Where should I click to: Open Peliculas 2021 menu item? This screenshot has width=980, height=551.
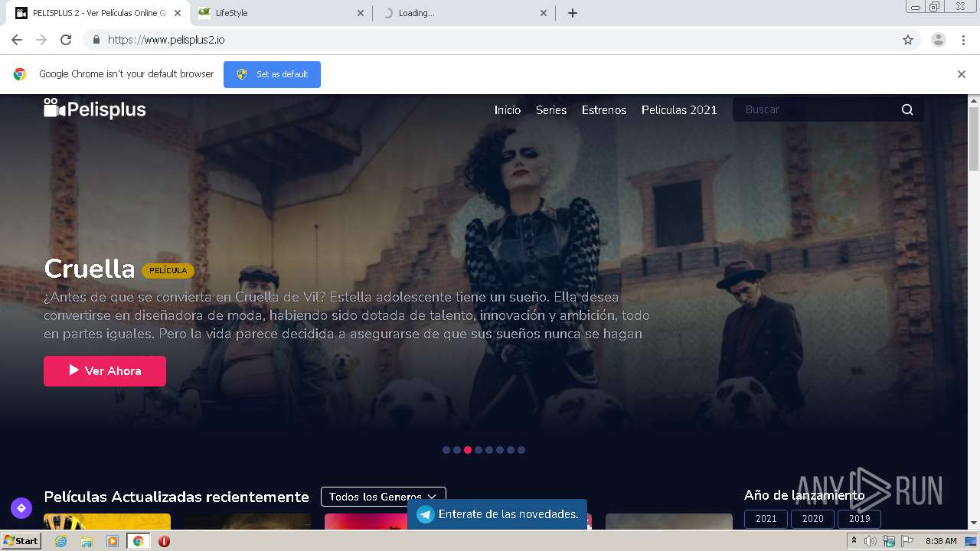(x=679, y=110)
